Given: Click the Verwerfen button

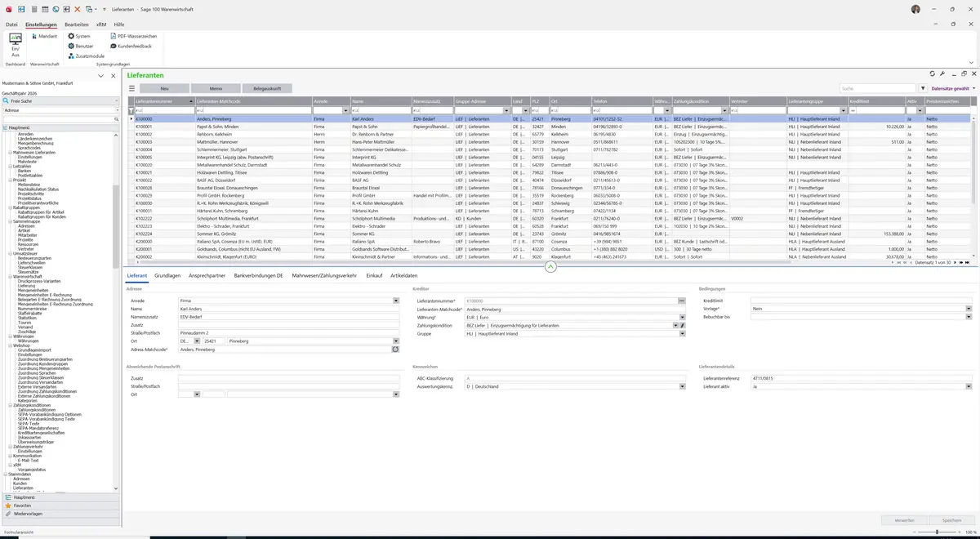Looking at the screenshot, I should (904, 520).
